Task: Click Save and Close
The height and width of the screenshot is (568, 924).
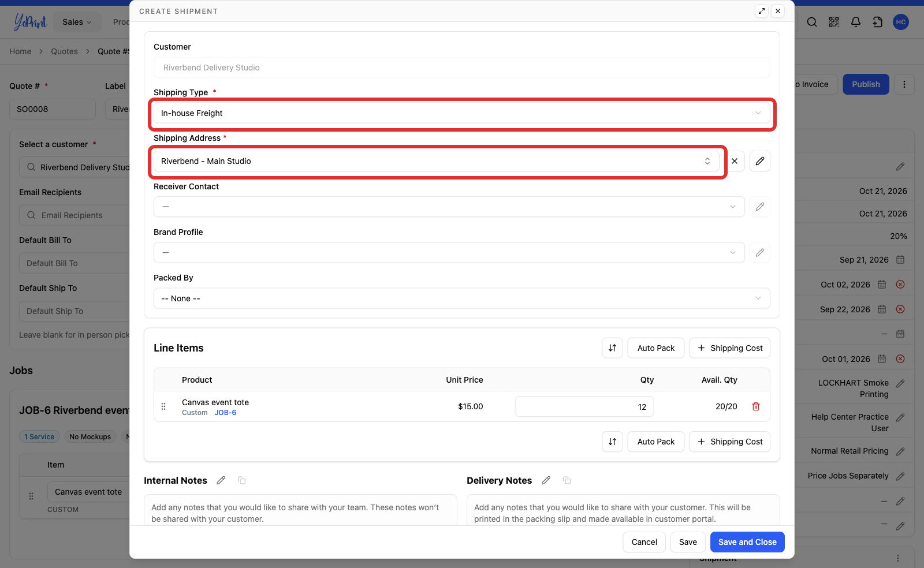Action: [747, 542]
